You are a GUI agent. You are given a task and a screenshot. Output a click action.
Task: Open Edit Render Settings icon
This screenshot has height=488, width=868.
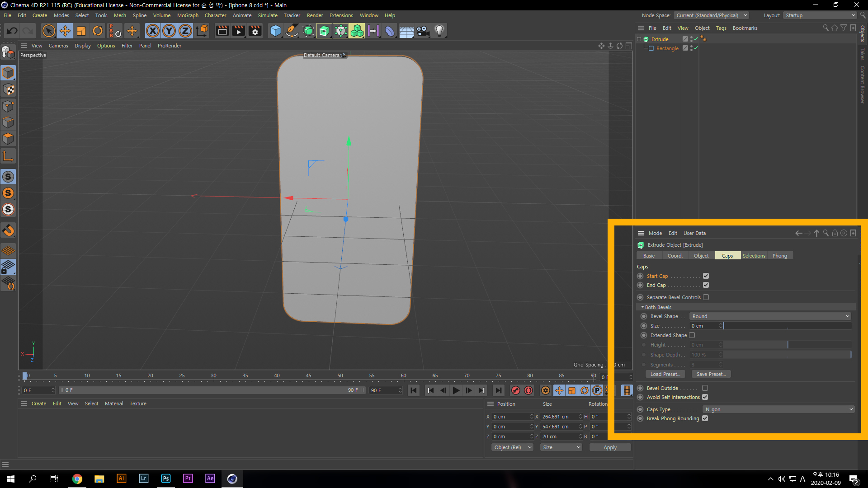pos(255,31)
